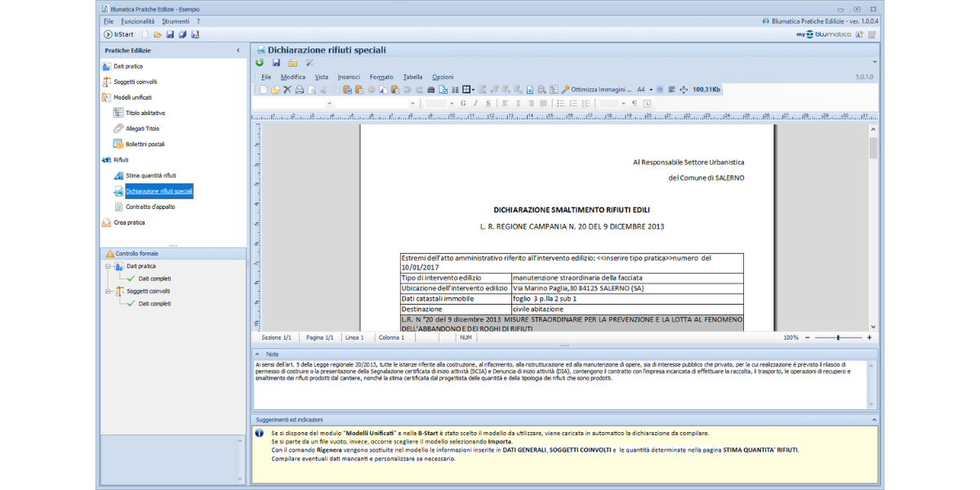
Task: Click the open folder icon beside bStart
Action: tap(158, 34)
